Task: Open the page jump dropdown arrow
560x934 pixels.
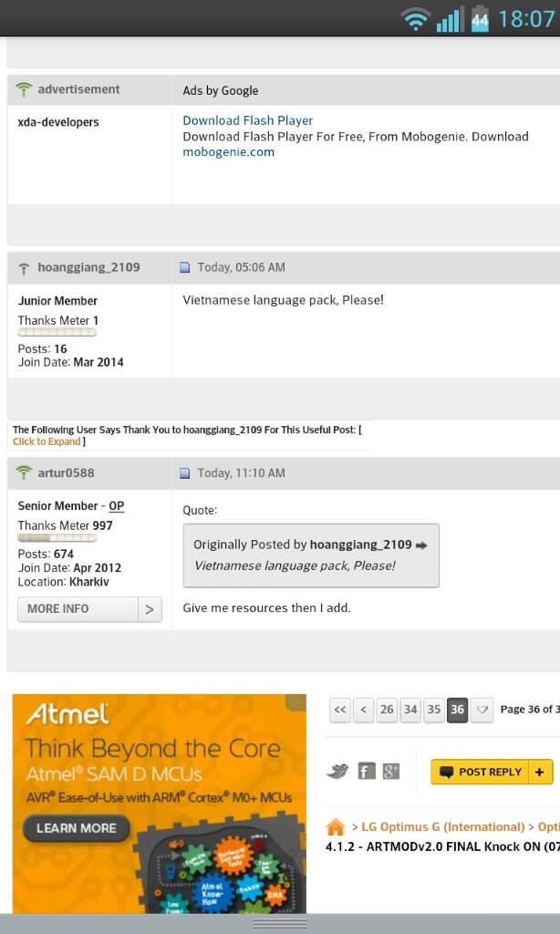Action: pyautogui.click(x=482, y=710)
